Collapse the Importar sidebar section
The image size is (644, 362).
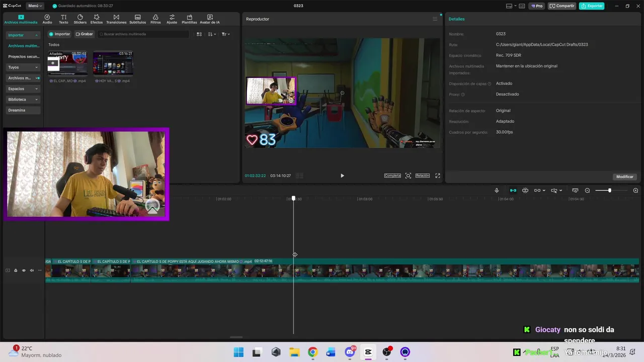(x=23, y=35)
